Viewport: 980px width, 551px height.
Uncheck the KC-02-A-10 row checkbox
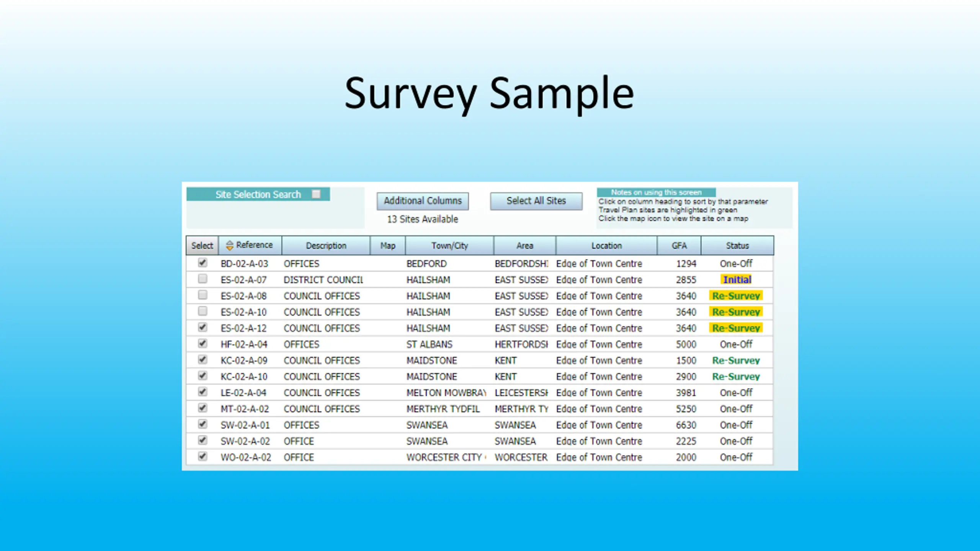pos(203,375)
